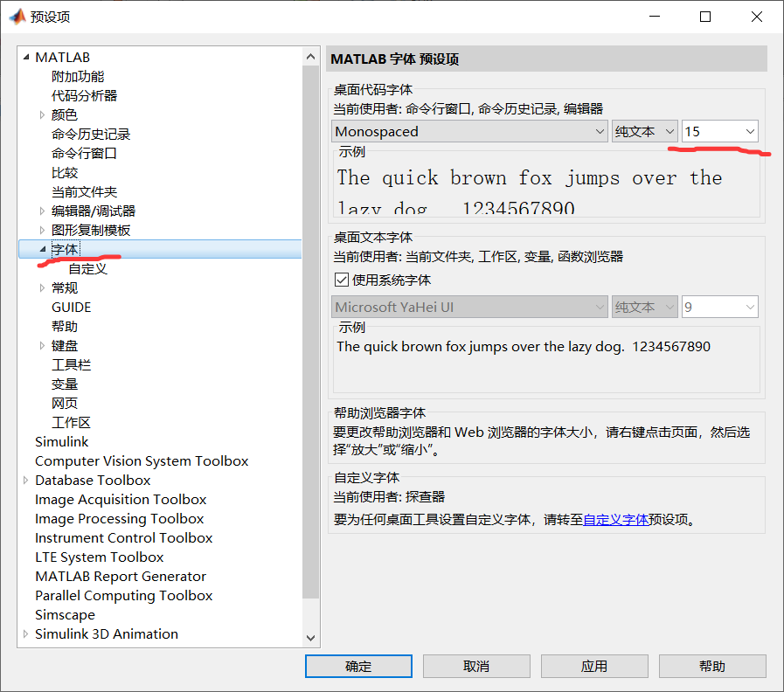Open the desktop code font style 纯文本 dropdown
Image resolution: width=784 pixels, height=692 pixels.
coord(645,132)
